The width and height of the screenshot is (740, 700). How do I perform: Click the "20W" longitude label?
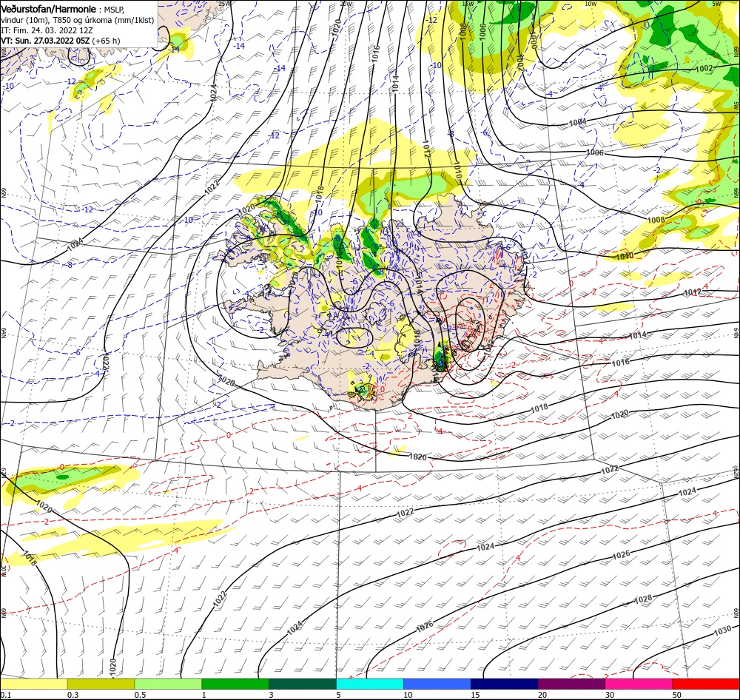click(x=346, y=3)
